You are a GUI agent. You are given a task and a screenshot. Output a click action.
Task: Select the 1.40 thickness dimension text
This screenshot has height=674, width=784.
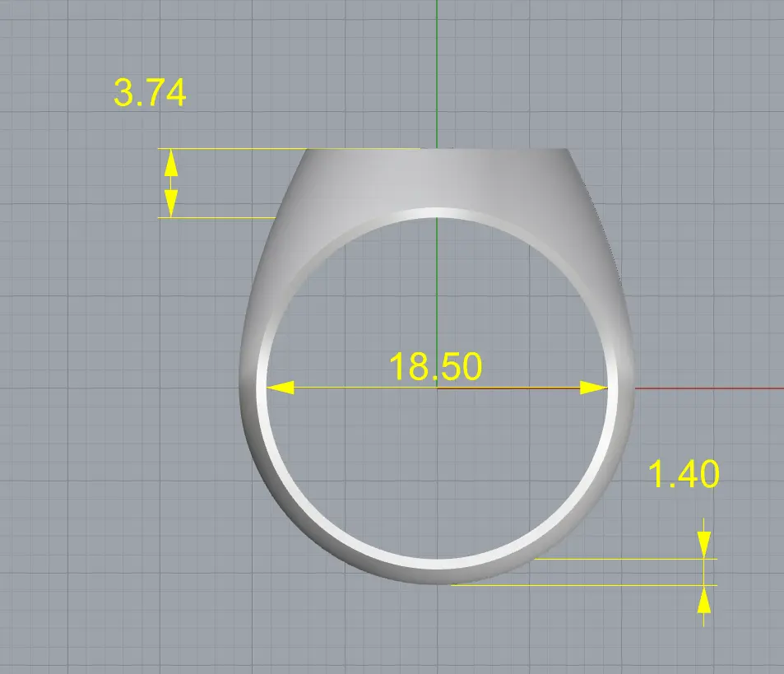tap(684, 474)
